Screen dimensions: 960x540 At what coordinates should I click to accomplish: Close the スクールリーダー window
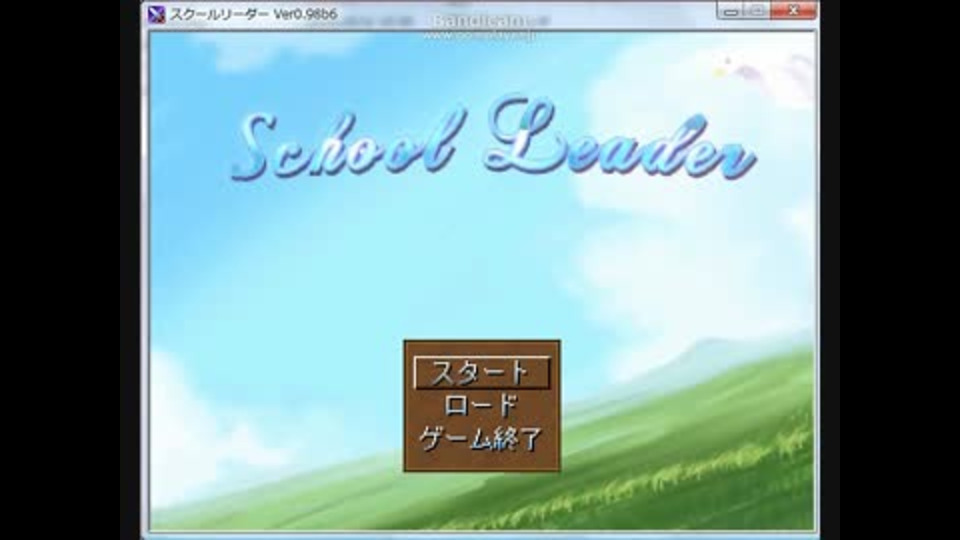[x=793, y=10]
